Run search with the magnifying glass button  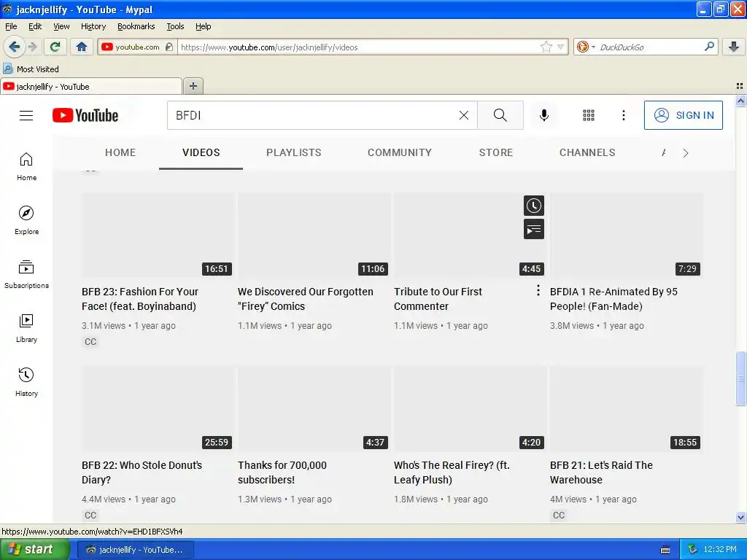[x=500, y=115]
